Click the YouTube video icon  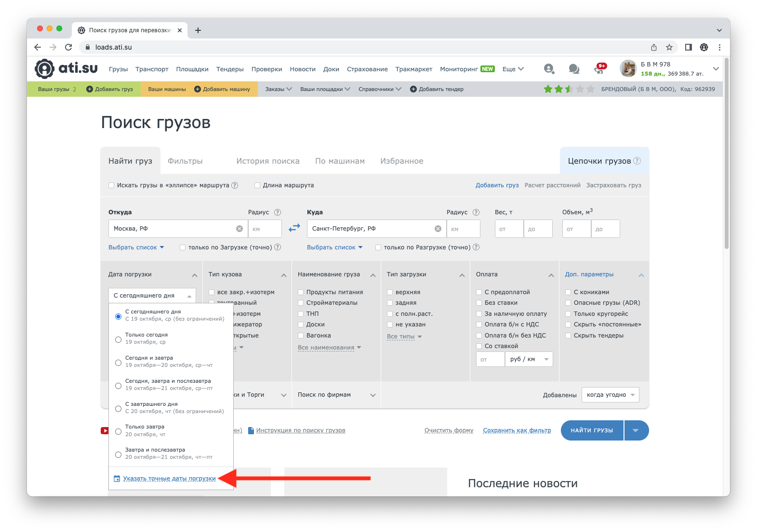pos(105,430)
